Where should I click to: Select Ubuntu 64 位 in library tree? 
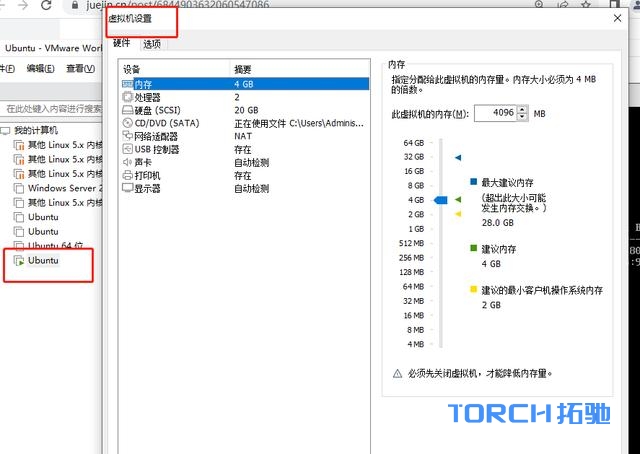[x=56, y=245]
